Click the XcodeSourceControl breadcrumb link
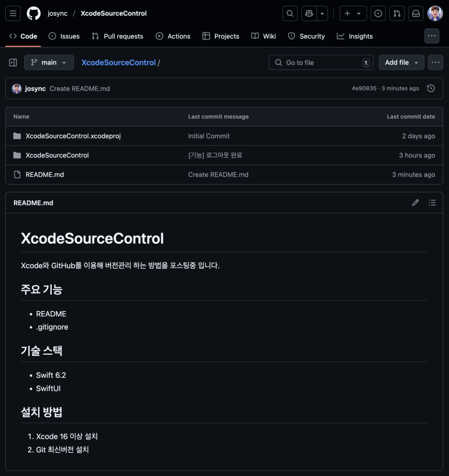Viewport: 449px width, 476px height. tap(118, 63)
